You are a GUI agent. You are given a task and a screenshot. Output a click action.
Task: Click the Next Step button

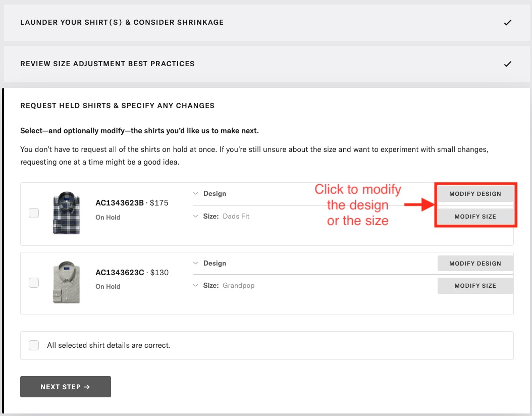click(65, 387)
